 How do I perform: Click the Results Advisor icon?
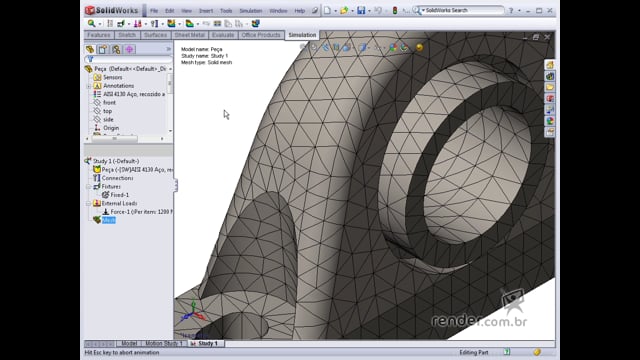(189, 24)
